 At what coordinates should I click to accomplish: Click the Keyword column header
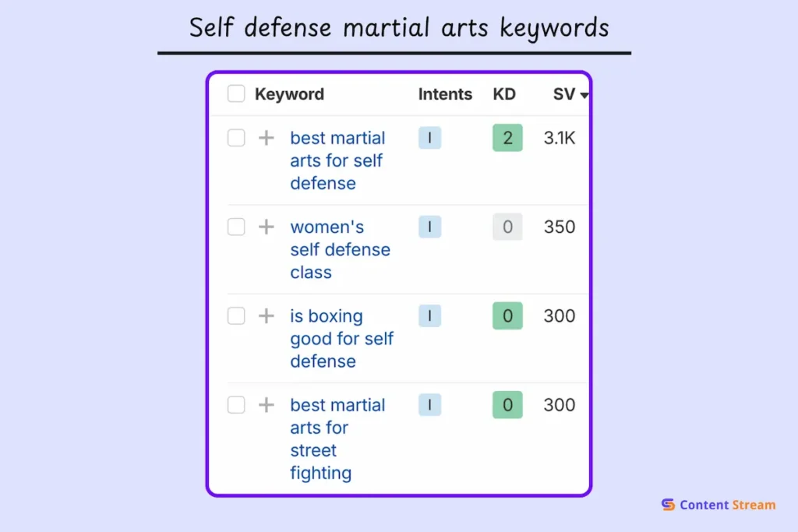(x=289, y=94)
